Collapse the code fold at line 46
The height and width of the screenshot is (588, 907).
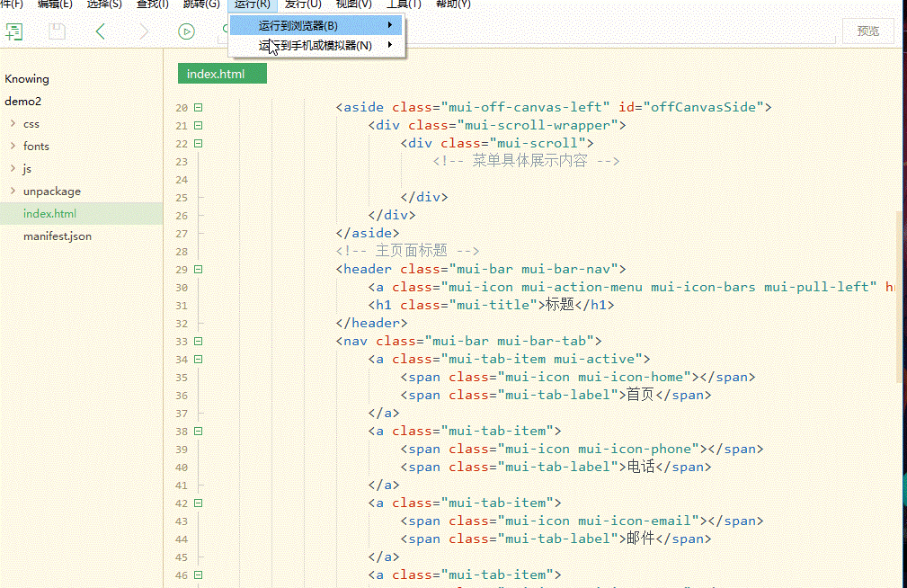[x=198, y=575]
